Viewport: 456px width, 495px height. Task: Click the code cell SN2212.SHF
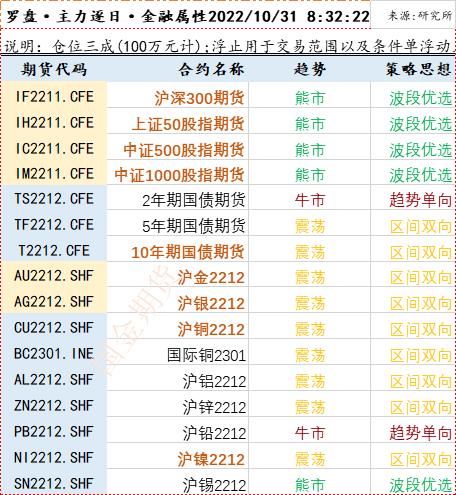point(54,484)
